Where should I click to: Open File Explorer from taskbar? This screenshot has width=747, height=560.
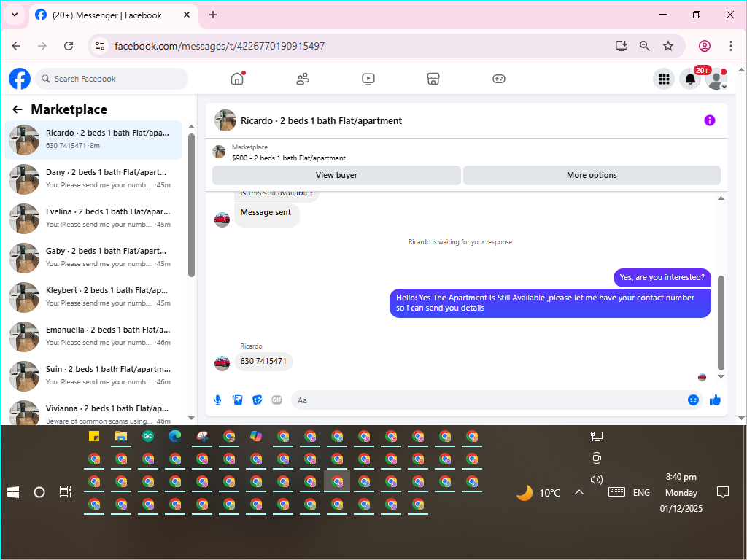pos(121,436)
